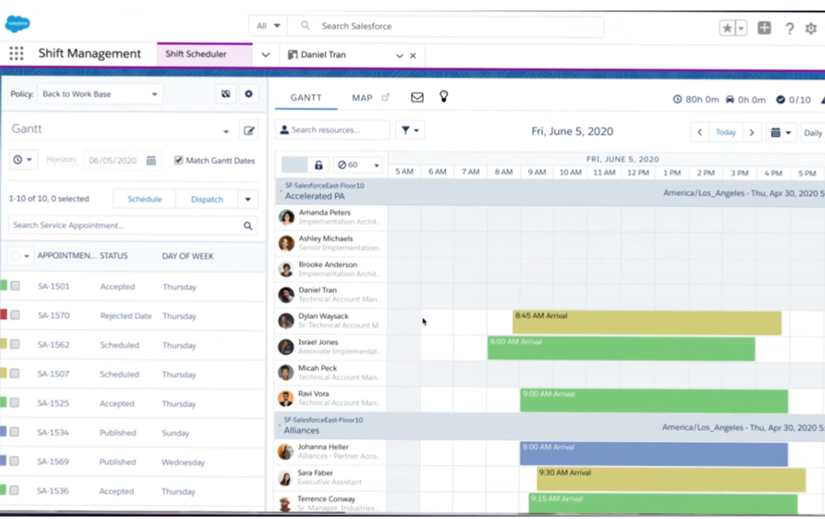
Task: Open the resource filter dropdown
Action: 409,130
